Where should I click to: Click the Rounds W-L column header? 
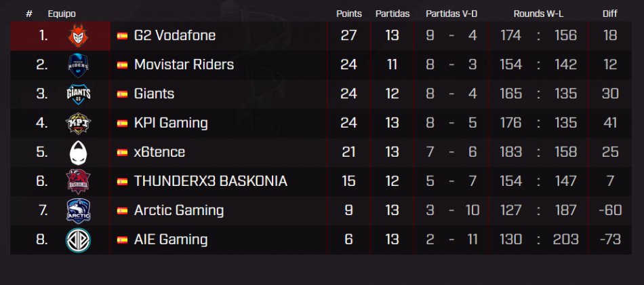click(x=538, y=14)
